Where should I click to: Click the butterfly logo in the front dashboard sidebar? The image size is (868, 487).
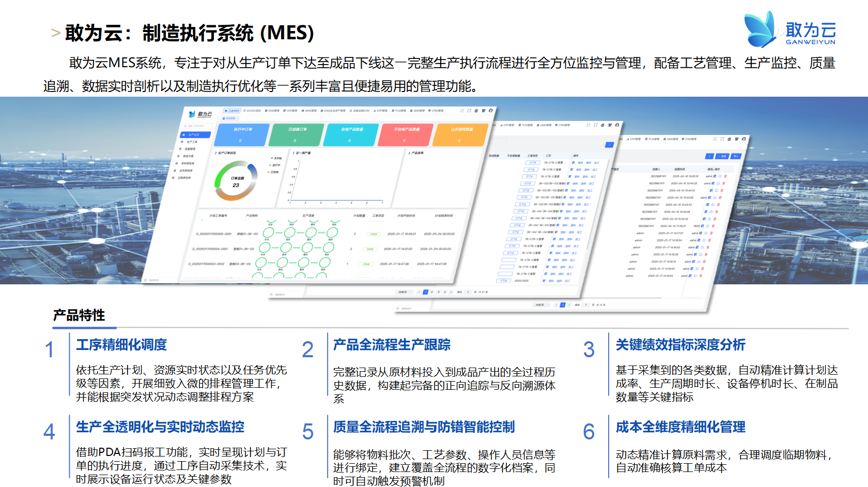(x=192, y=114)
